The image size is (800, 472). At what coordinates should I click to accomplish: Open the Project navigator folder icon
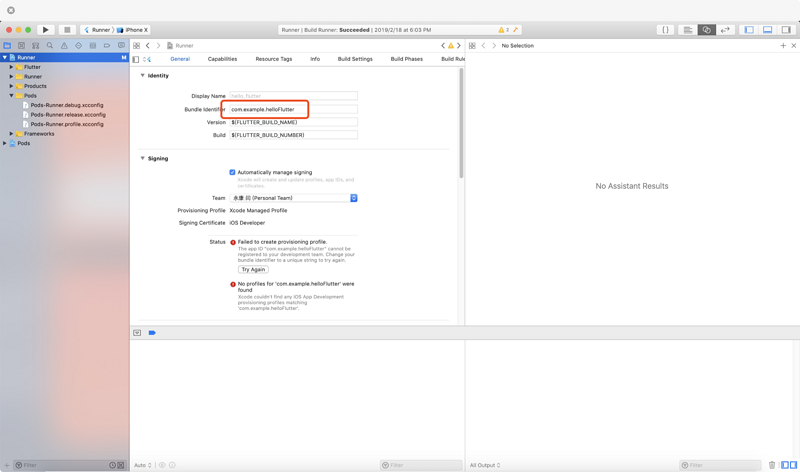pos(7,45)
